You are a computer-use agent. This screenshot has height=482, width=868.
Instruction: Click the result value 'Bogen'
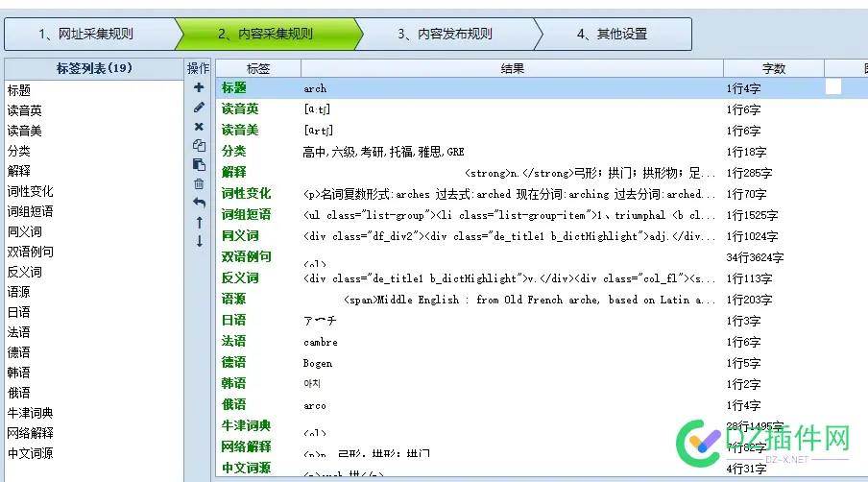coord(318,363)
